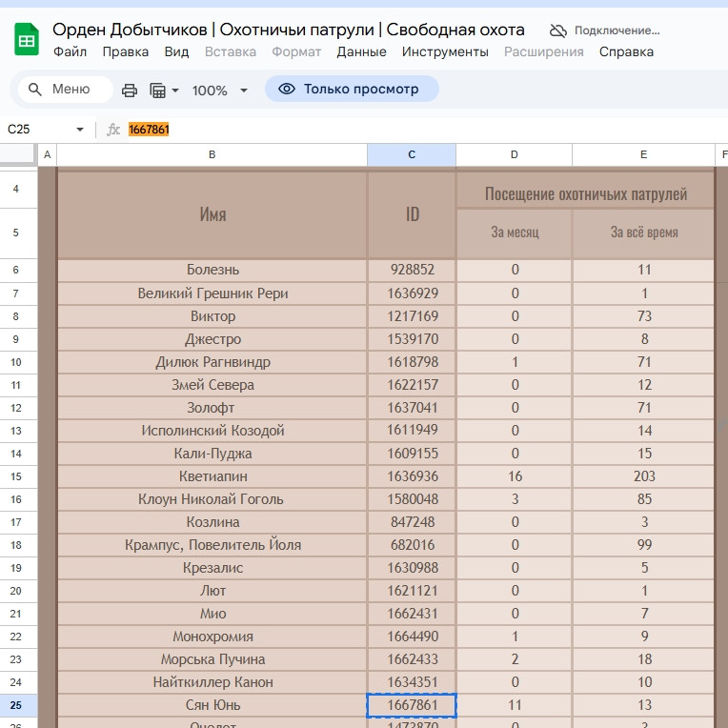Click the cell Мио
The height and width of the screenshot is (728, 728).
click(x=212, y=614)
